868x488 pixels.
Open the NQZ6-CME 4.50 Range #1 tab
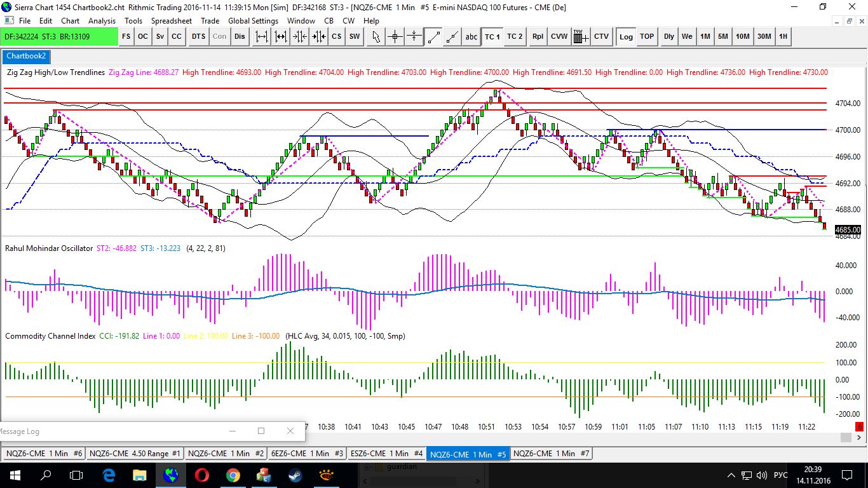click(135, 453)
